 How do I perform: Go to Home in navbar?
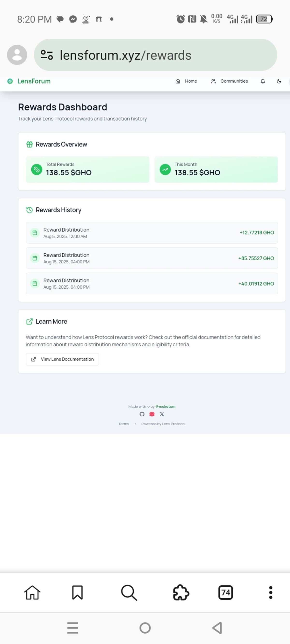tap(186, 81)
